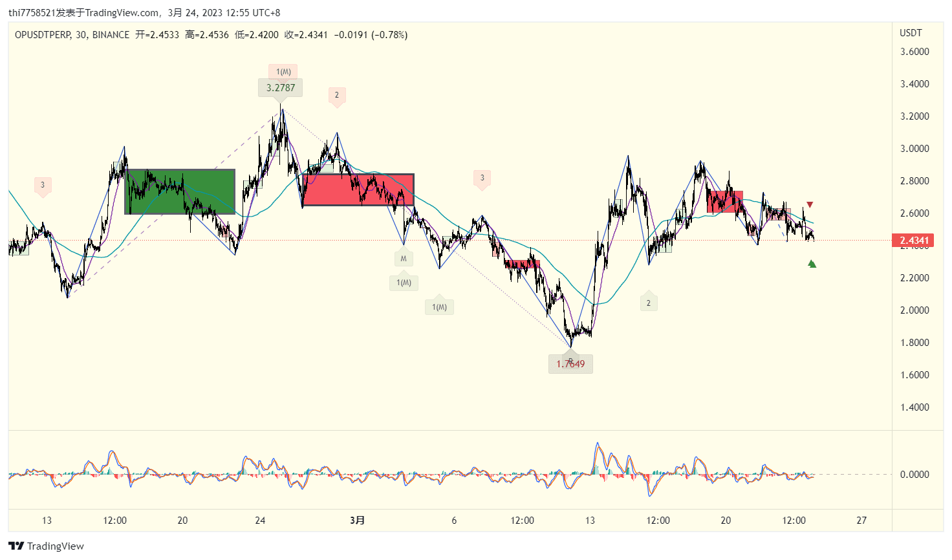Click the change value −0.0191 (−0.78%)

click(371, 35)
